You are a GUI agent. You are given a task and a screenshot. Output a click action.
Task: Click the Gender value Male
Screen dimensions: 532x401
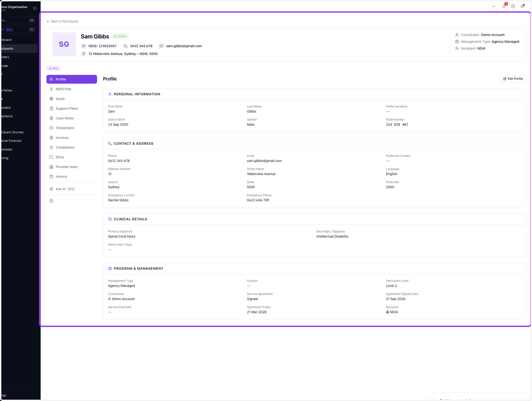251,125
